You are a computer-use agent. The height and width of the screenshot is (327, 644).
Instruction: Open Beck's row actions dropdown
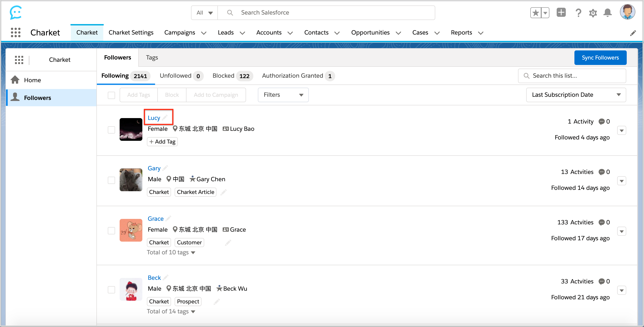(621, 291)
